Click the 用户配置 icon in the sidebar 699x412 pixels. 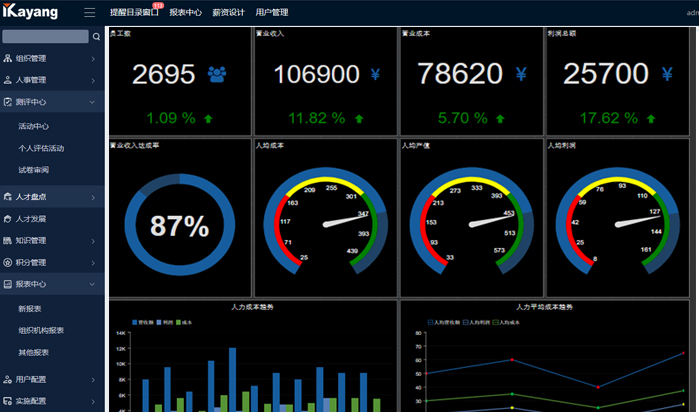coord(8,379)
